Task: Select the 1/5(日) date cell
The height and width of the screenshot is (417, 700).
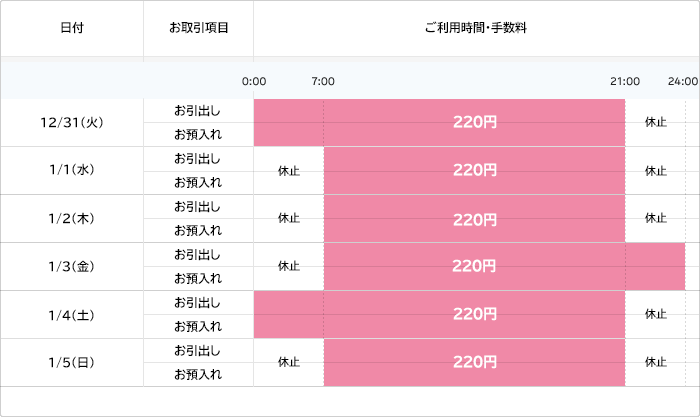Action: (x=72, y=363)
